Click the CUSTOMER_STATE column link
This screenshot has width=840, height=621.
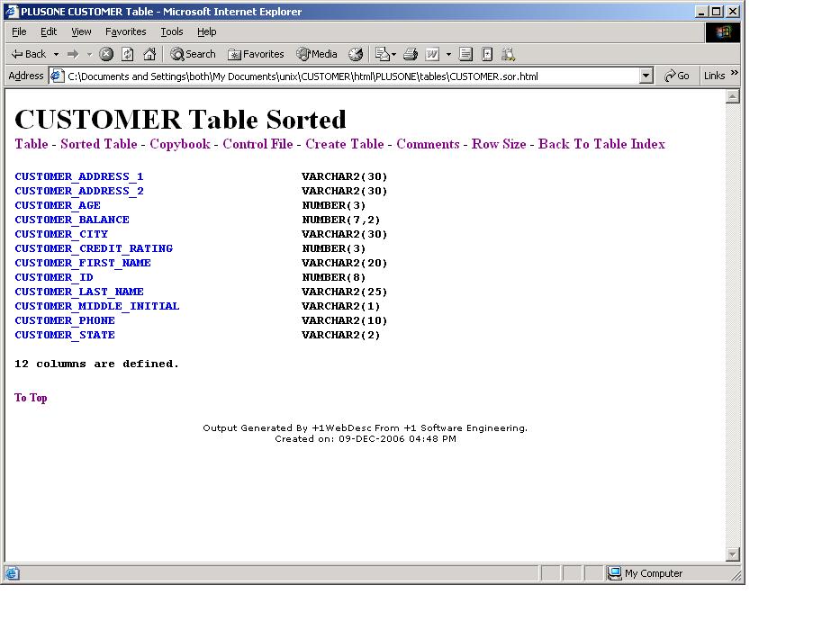tap(64, 336)
